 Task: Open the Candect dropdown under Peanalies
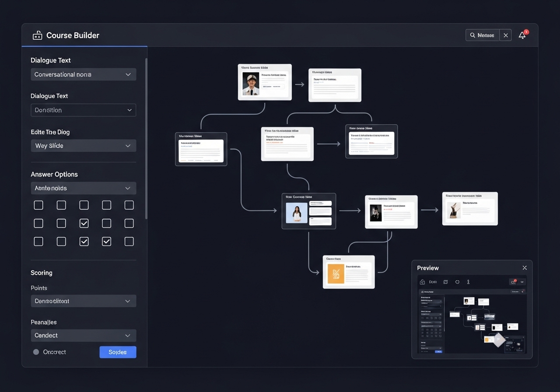[x=83, y=336]
